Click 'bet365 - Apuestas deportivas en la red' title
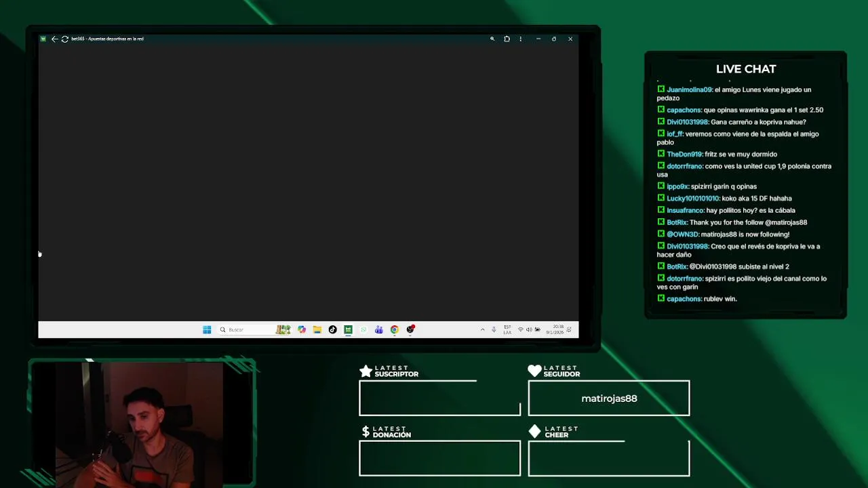Image resolution: width=868 pixels, height=488 pixels. pos(107,39)
